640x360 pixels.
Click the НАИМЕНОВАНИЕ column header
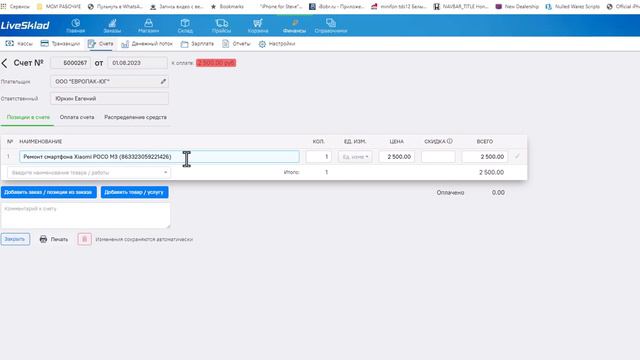tap(41, 142)
